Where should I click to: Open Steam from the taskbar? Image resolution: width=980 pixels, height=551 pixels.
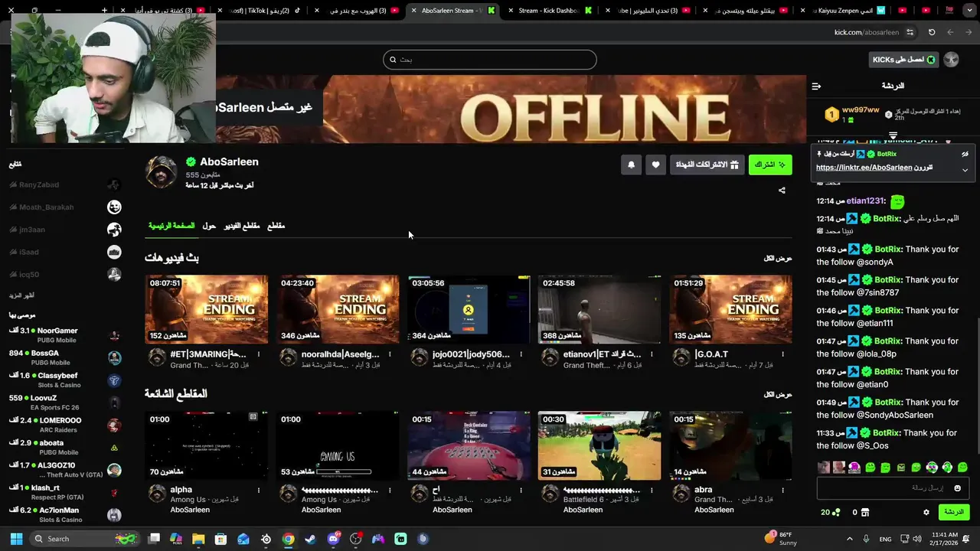click(x=310, y=539)
